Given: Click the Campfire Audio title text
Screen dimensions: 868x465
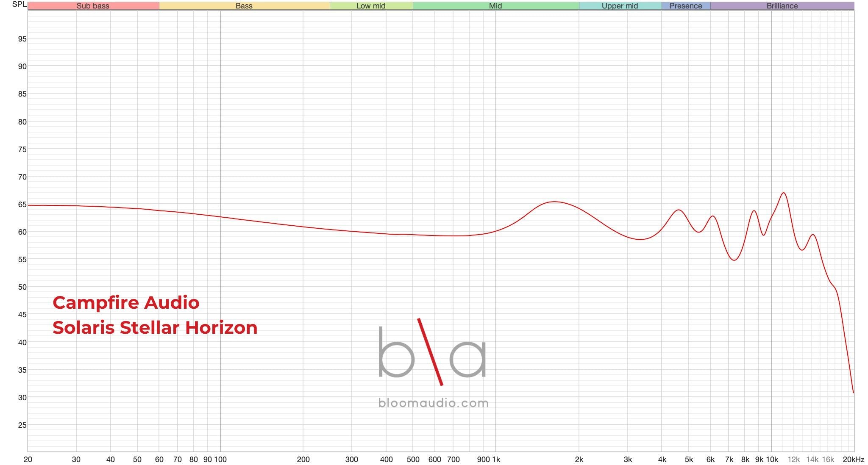Looking at the screenshot, I should pos(126,302).
